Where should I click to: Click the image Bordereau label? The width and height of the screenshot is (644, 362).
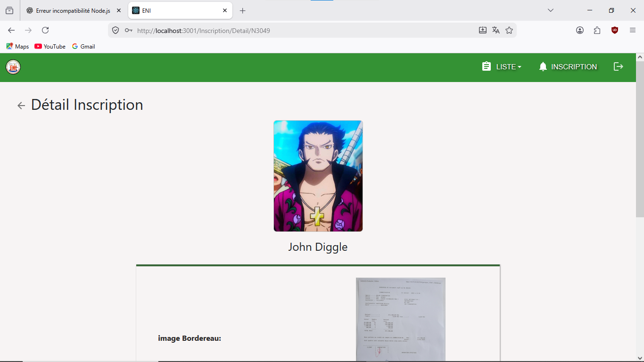pyautogui.click(x=190, y=338)
